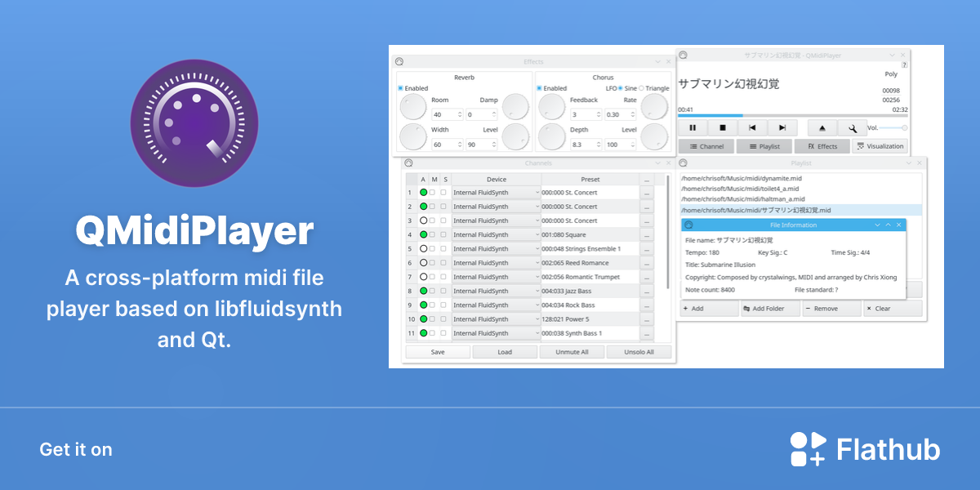Click the channel 5 empty activity indicator
This screenshot has height=490, width=980.
coord(423,249)
